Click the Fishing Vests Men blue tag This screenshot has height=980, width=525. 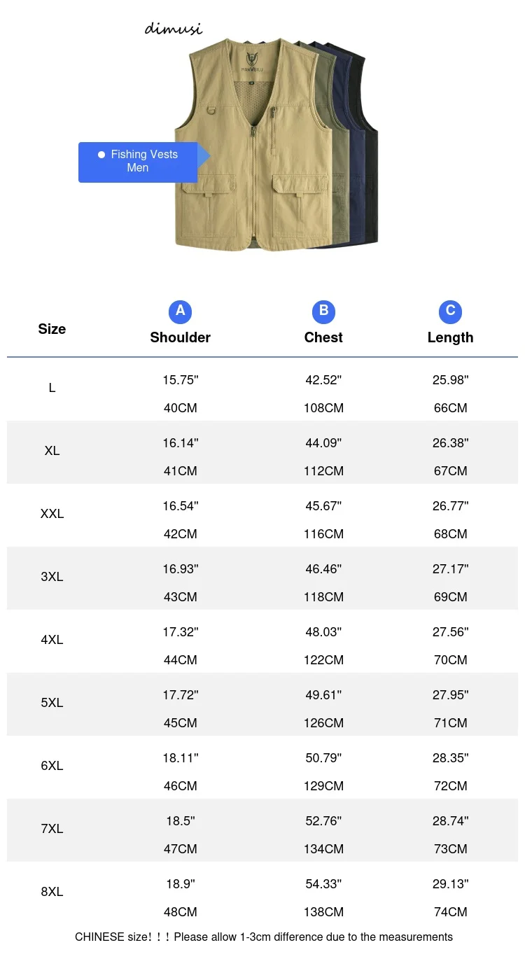pyautogui.click(x=139, y=162)
